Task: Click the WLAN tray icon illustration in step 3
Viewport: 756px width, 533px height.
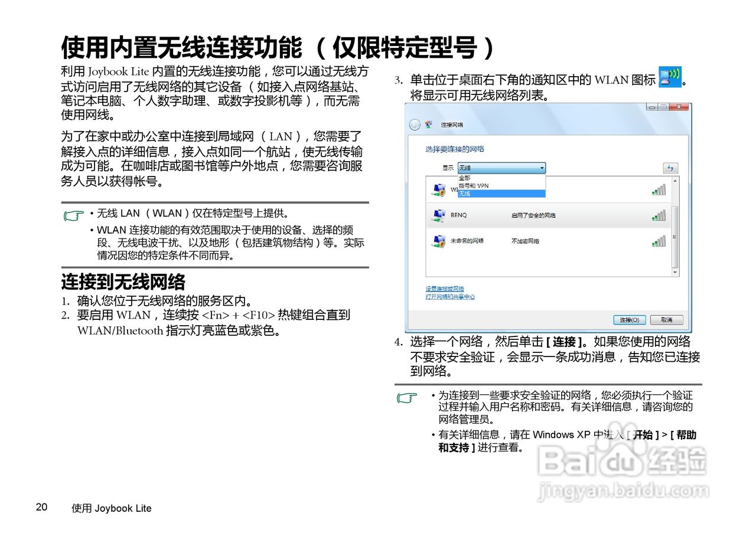Action: (x=670, y=77)
